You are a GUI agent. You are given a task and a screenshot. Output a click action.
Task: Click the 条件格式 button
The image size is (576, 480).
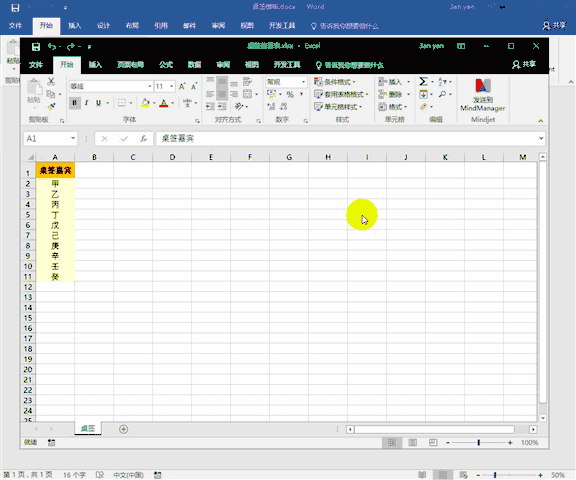[335, 82]
